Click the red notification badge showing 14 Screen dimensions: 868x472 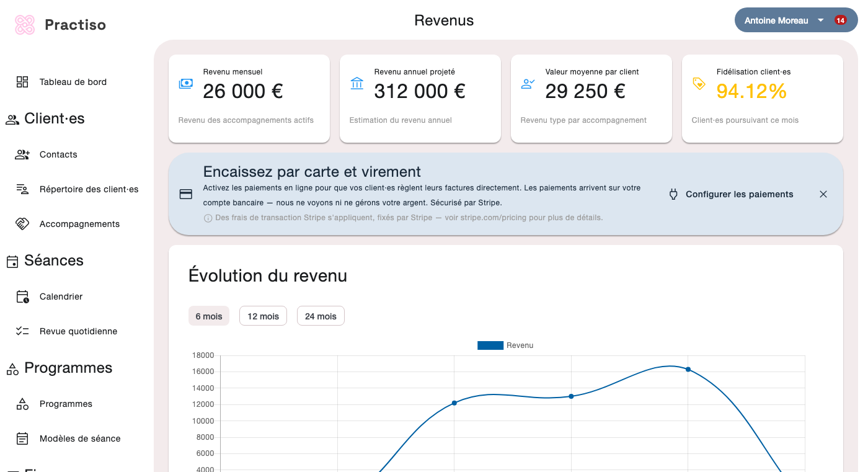tap(840, 20)
